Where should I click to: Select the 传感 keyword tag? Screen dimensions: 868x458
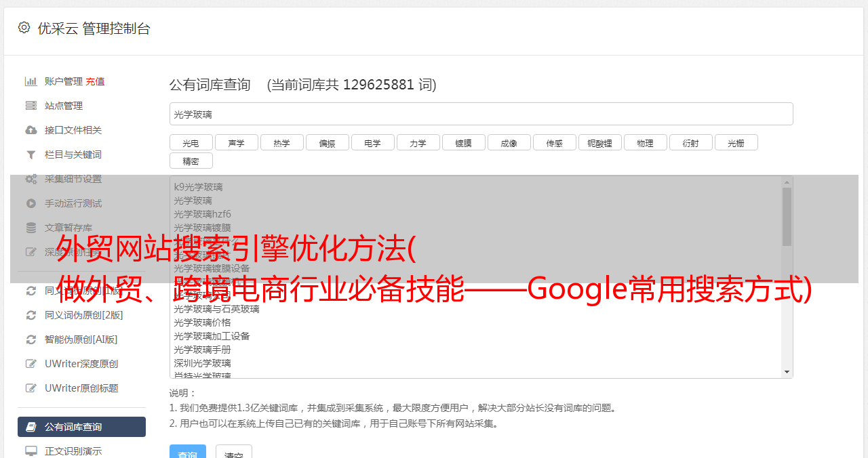point(554,142)
